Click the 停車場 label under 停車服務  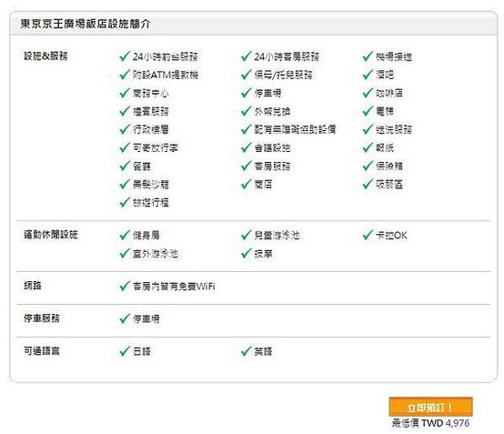point(146,319)
